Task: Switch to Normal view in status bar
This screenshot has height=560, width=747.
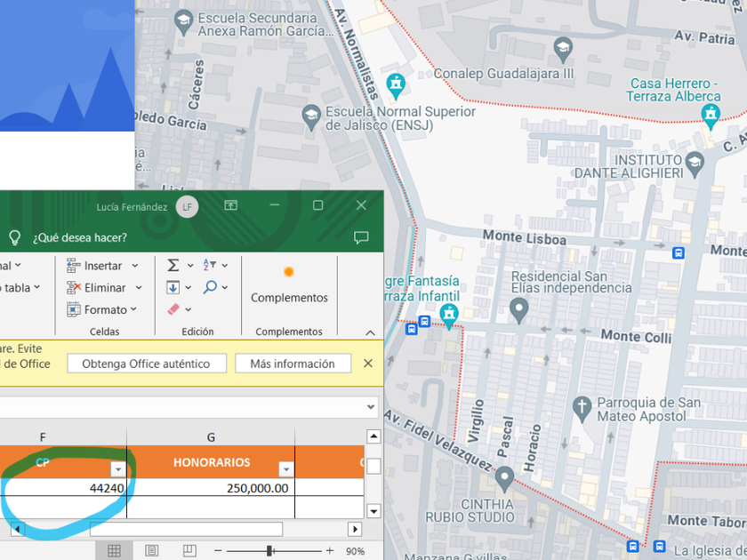Action: [114, 551]
